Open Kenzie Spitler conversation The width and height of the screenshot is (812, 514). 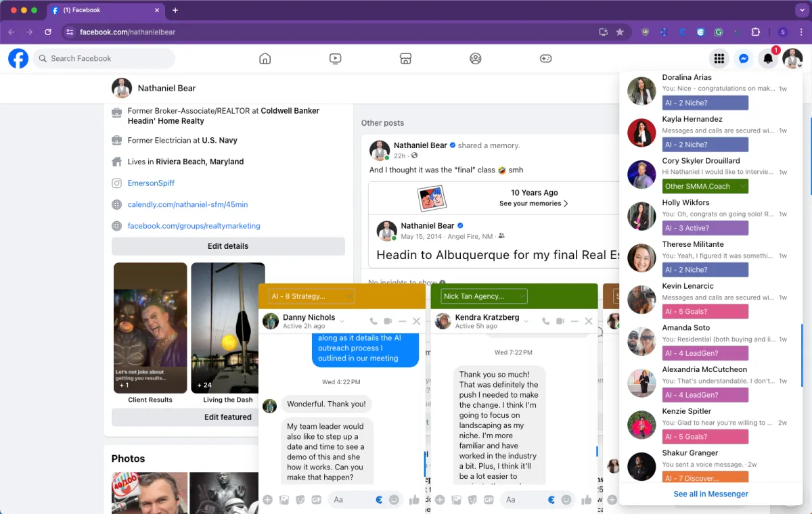[710, 425]
